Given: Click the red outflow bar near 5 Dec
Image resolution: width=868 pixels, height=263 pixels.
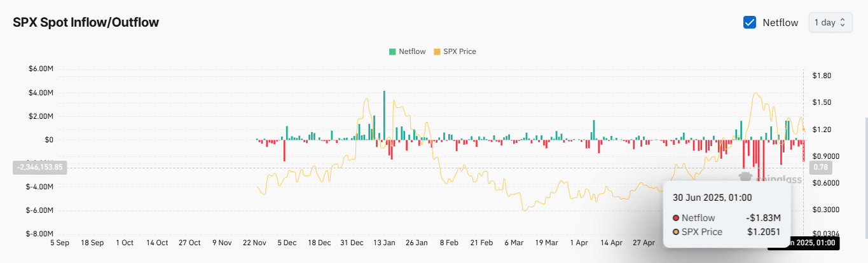Looking at the screenshot, I should click(284, 150).
